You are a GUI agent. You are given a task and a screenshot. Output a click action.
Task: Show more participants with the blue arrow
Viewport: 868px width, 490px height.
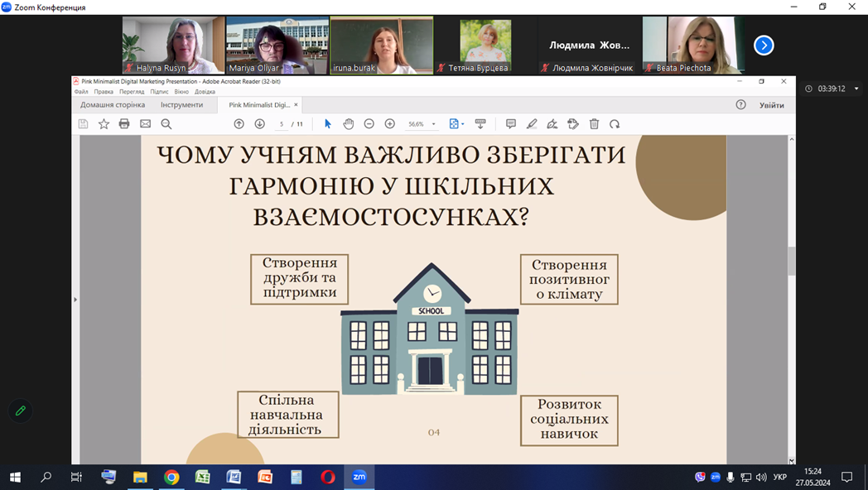(764, 46)
